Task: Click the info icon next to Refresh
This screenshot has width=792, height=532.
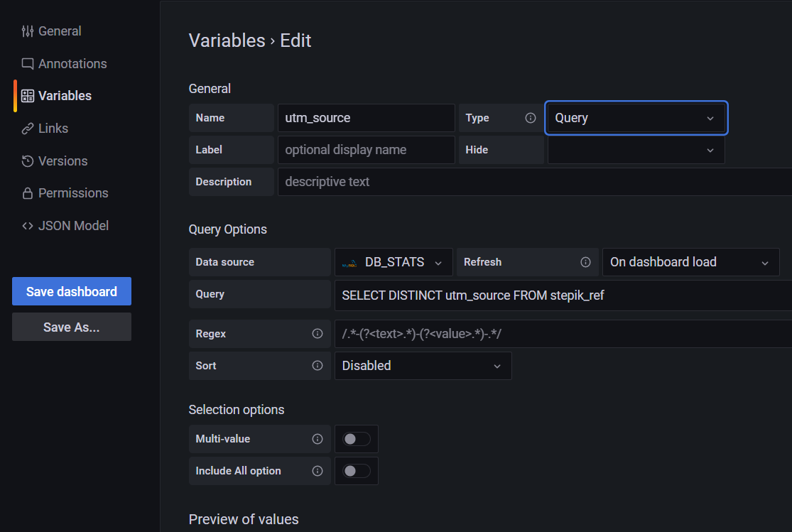Action: [585, 261]
